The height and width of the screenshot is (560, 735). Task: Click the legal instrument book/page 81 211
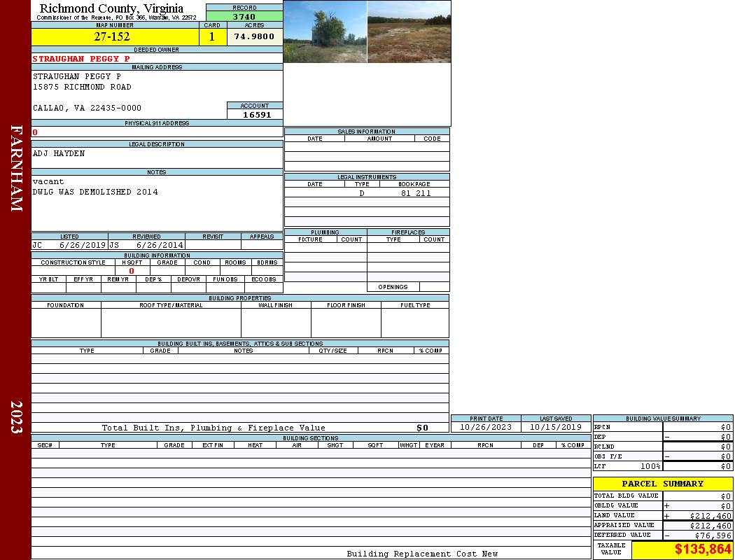(x=416, y=193)
